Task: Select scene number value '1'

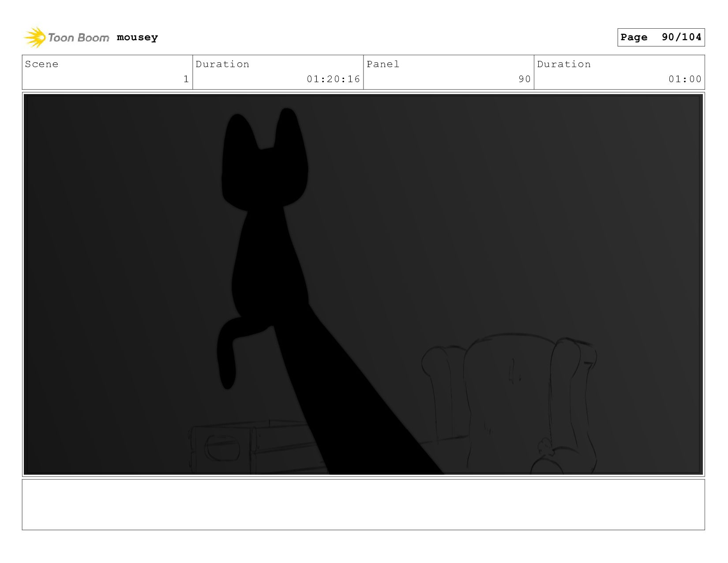Action: [x=186, y=79]
